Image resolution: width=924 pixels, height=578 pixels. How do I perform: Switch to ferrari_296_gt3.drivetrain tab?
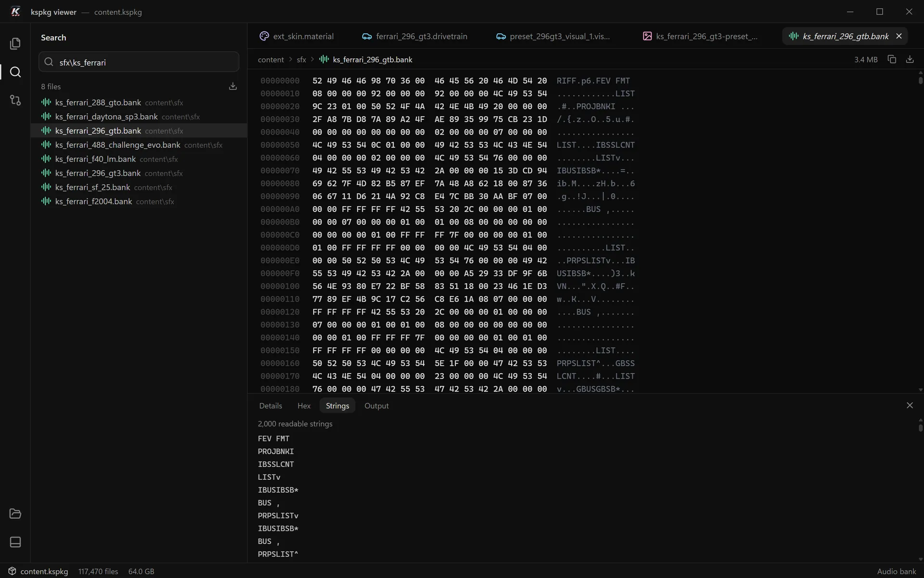coord(415,36)
